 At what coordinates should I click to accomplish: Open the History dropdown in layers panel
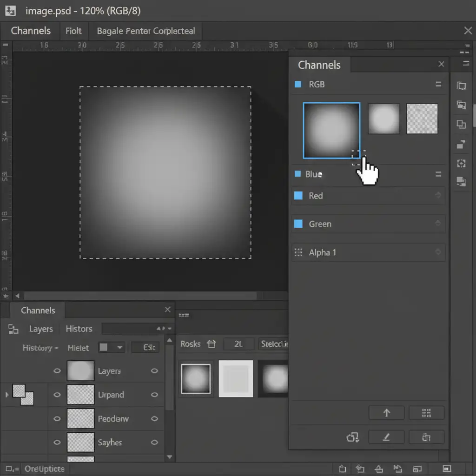40,348
